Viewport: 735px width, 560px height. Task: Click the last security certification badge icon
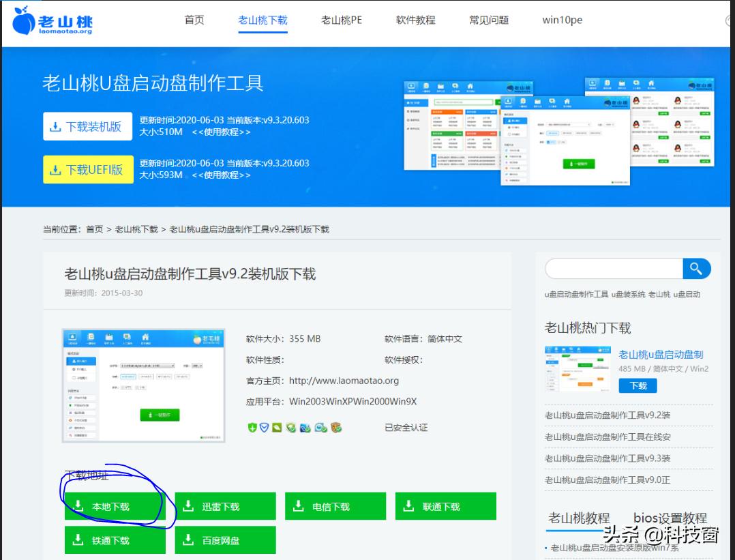coord(335,428)
